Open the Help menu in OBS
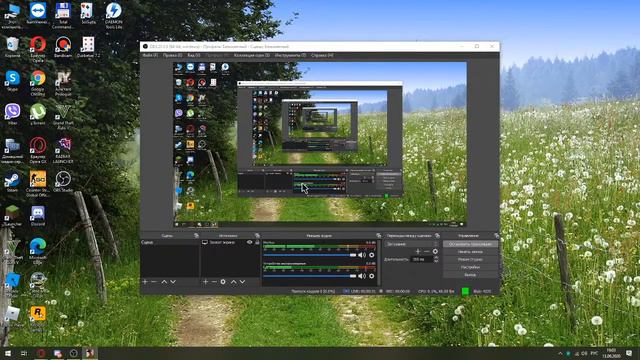 pyautogui.click(x=322, y=55)
